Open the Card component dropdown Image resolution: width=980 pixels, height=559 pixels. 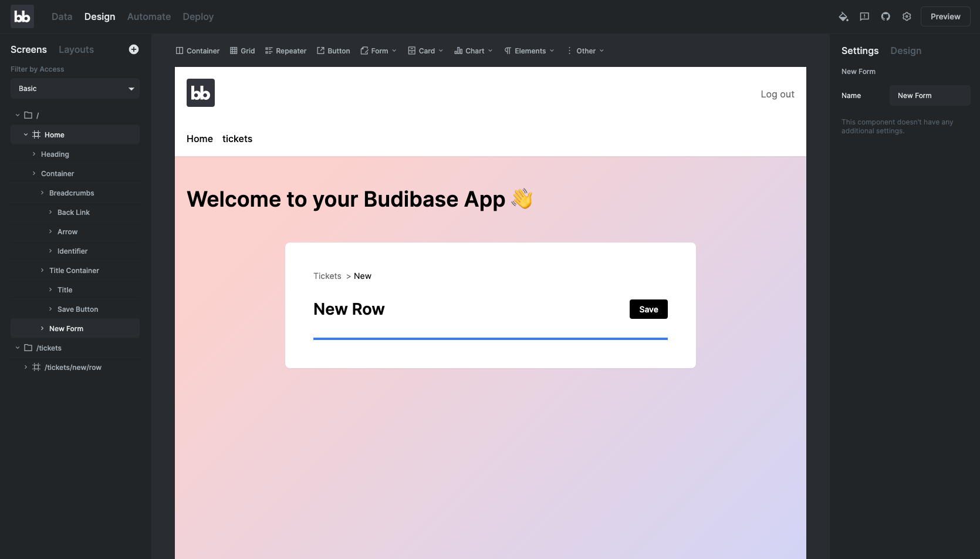pyautogui.click(x=425, y=50)
